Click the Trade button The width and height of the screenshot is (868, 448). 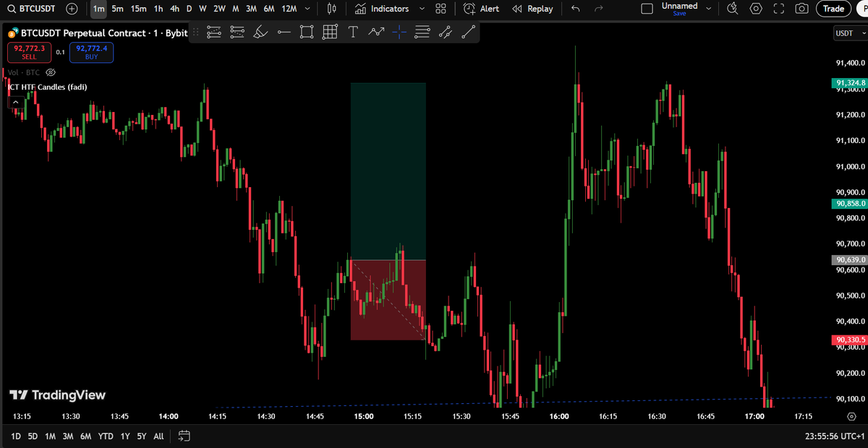(833, 9)
